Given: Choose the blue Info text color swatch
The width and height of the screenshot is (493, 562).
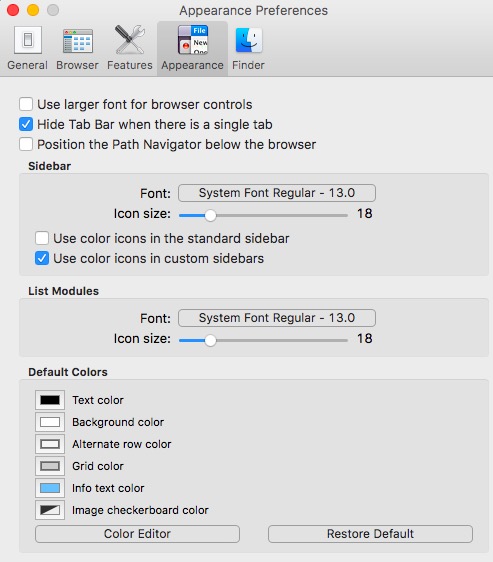Looking at the screenshot, I should click(x=50, y=488).
